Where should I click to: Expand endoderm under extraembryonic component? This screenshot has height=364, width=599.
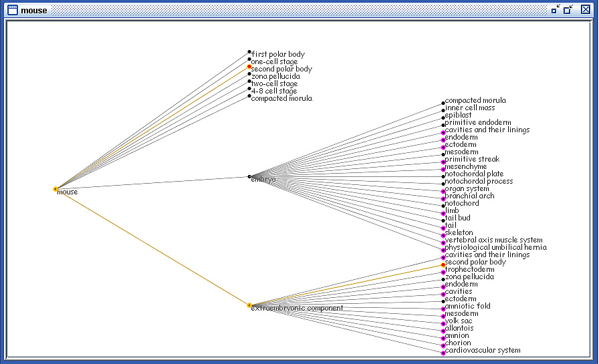443,287
